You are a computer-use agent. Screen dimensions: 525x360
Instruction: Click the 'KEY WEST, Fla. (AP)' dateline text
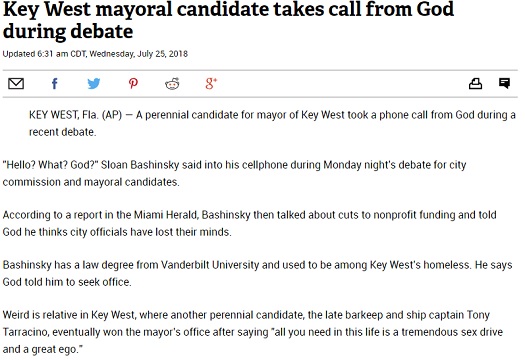pos(75,115)
